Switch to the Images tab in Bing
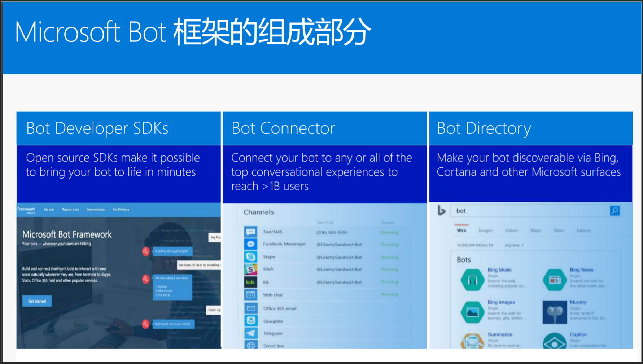The image size is (643, 364). [x=485, y=230]
